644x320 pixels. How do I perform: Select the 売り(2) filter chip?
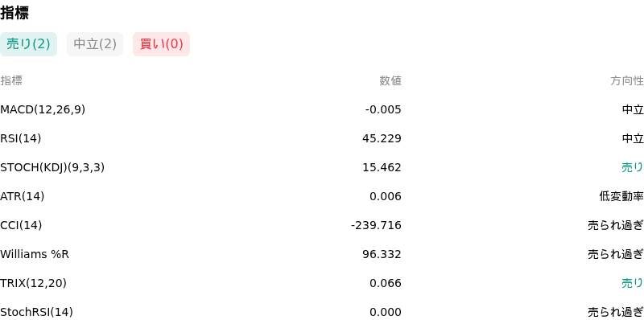click(x=28, y=44)
